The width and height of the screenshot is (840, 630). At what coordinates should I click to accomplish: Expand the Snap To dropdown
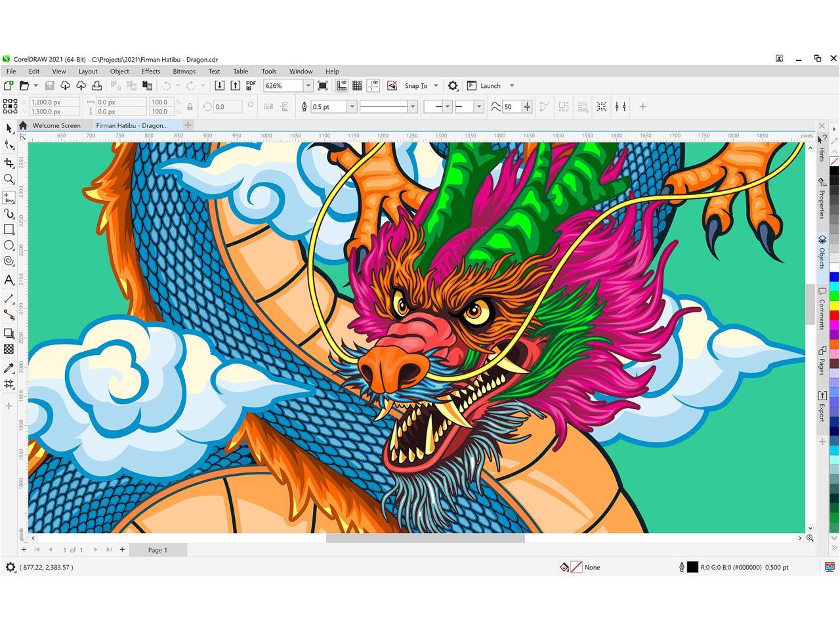click(436, 85)
